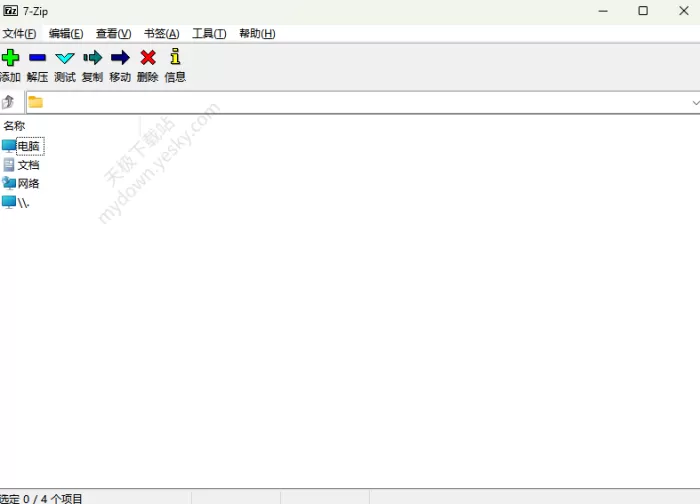Minimize the 7-Zip window
Viewport: 700px width, 504px height.
(x=603, y=11)
